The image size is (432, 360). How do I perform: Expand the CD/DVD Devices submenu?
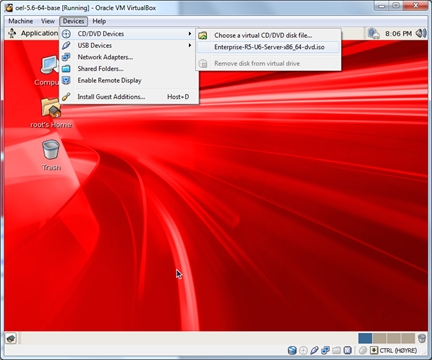(128, 34)
